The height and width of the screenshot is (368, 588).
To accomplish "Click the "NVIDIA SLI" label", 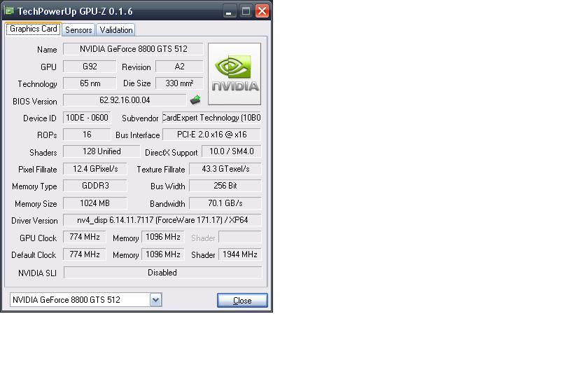I will (37, 273).
